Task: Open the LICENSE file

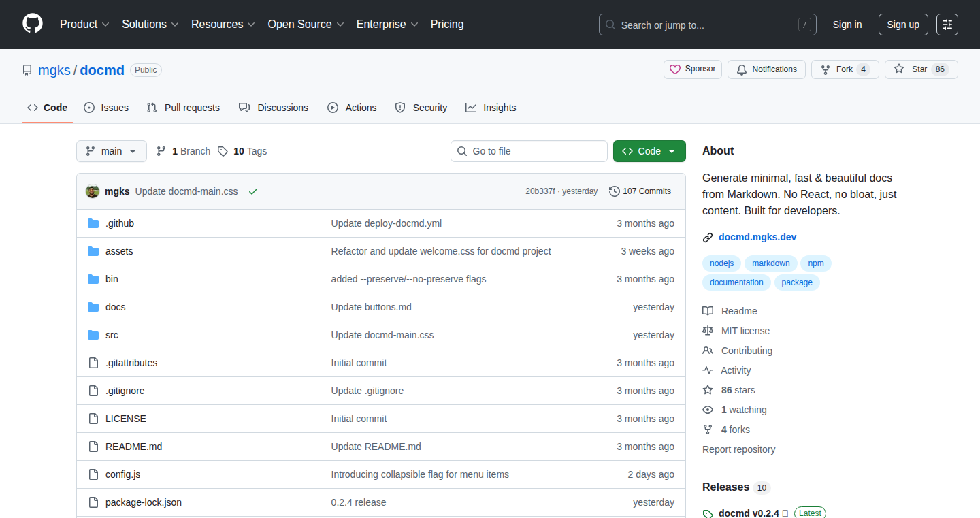Action: click(126, 419)
